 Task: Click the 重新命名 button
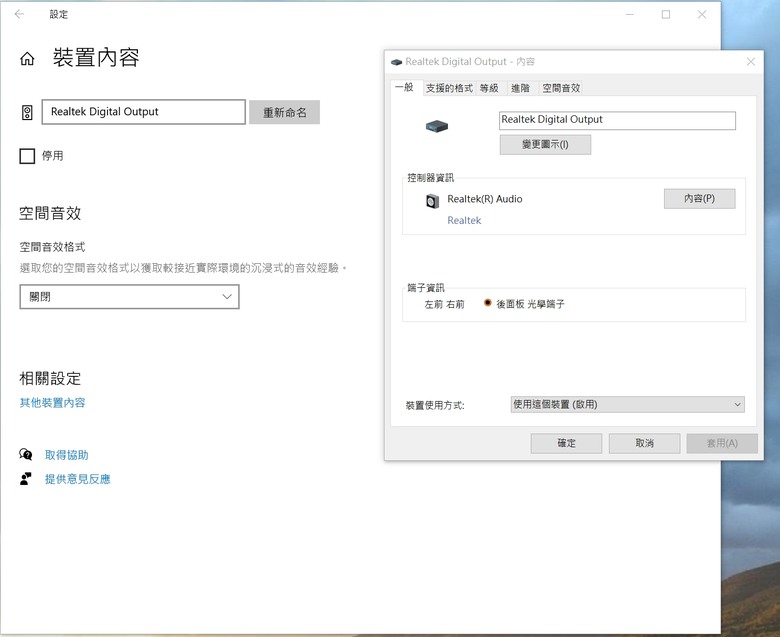[285, 112]
